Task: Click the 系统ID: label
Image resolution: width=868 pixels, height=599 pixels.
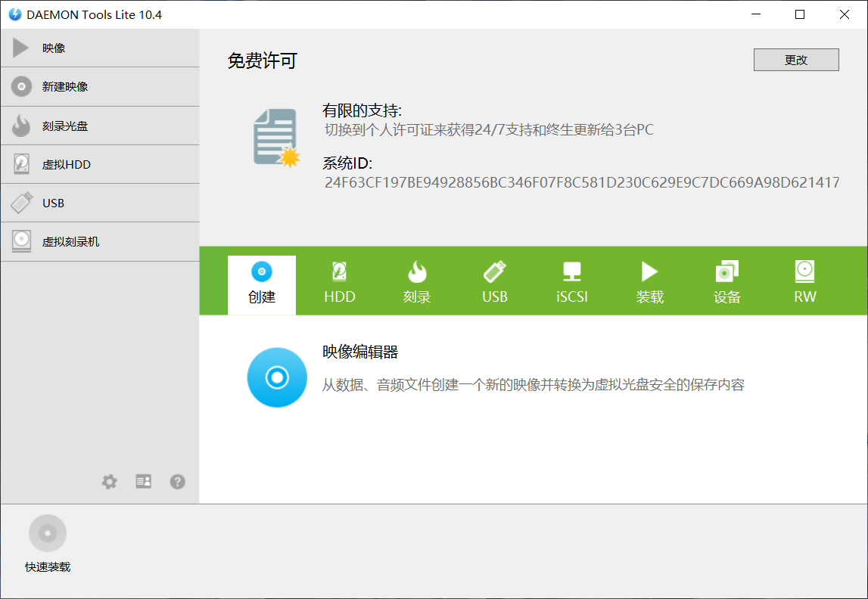Action: point(347,163)
